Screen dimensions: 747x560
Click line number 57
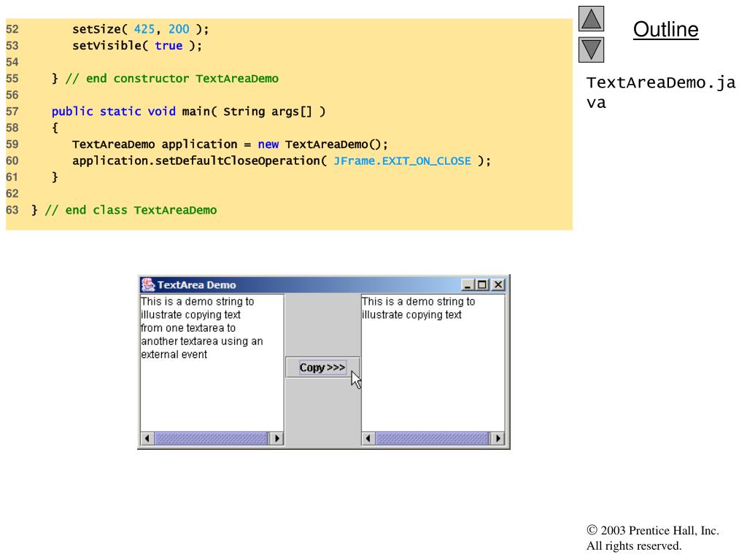(x=12, y=112)
